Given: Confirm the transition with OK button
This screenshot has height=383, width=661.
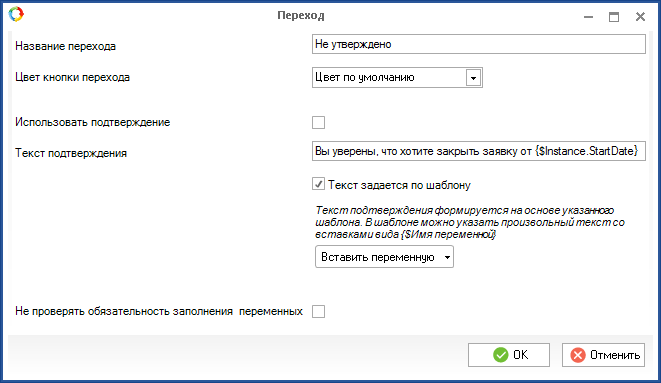Looking at the screenshot, I should pos(509,355).
